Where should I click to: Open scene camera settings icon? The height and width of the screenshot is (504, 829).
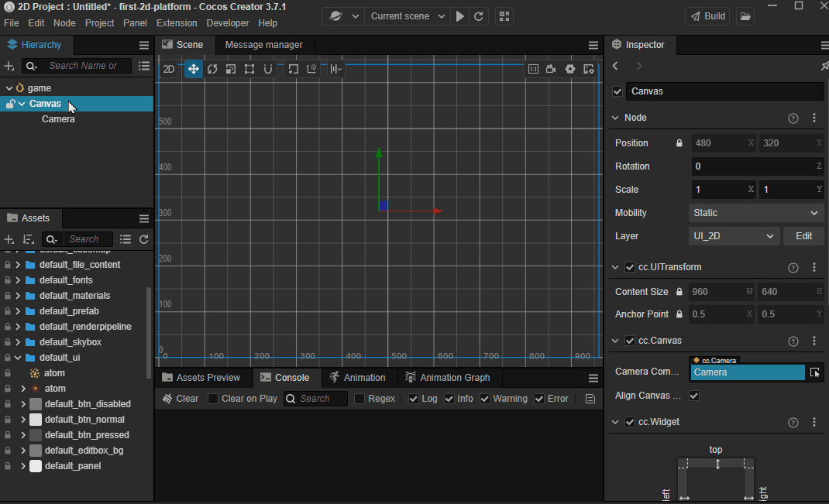coord(551,70)
